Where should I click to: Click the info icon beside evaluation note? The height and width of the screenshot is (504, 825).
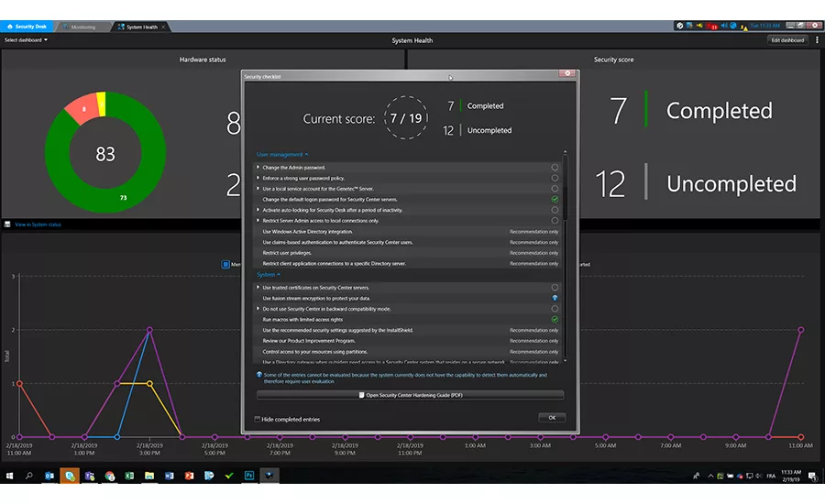tap(258, 375)
